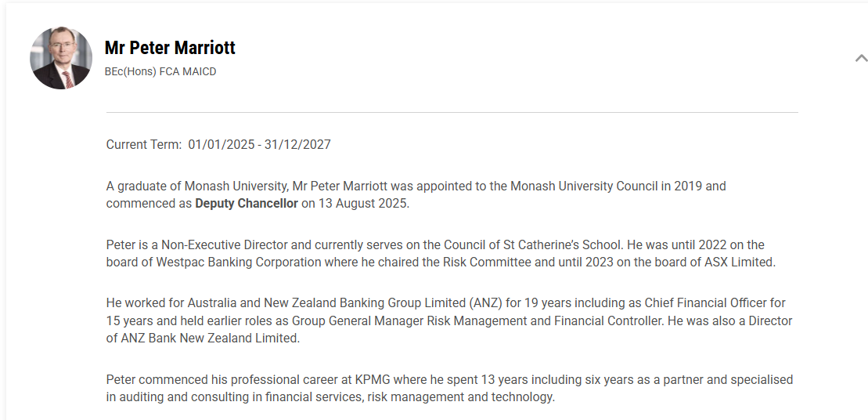Screen dimensions: 868x420
Task: Click the 'Current Term:' label
Action: click(x=144, y=145)
